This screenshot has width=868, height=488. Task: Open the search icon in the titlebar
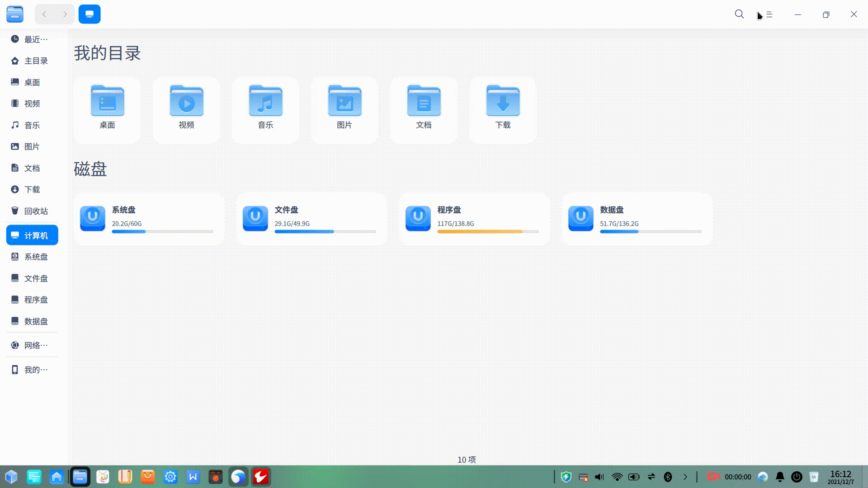(739, 14)
